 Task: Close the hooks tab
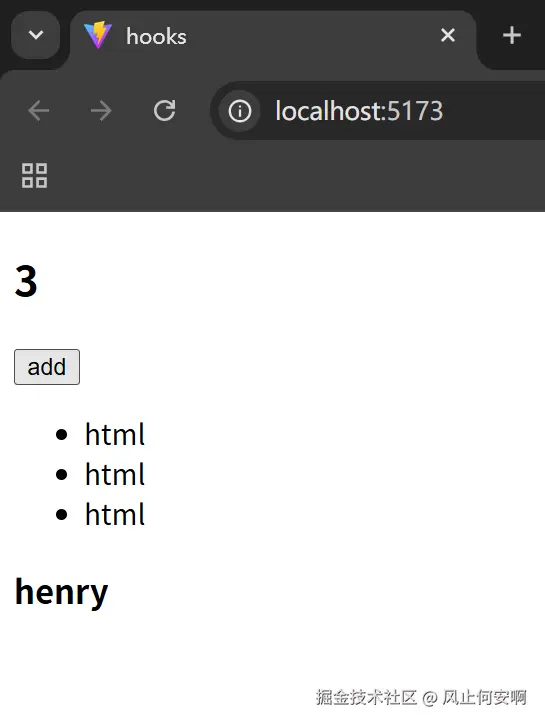click(447, 35)
